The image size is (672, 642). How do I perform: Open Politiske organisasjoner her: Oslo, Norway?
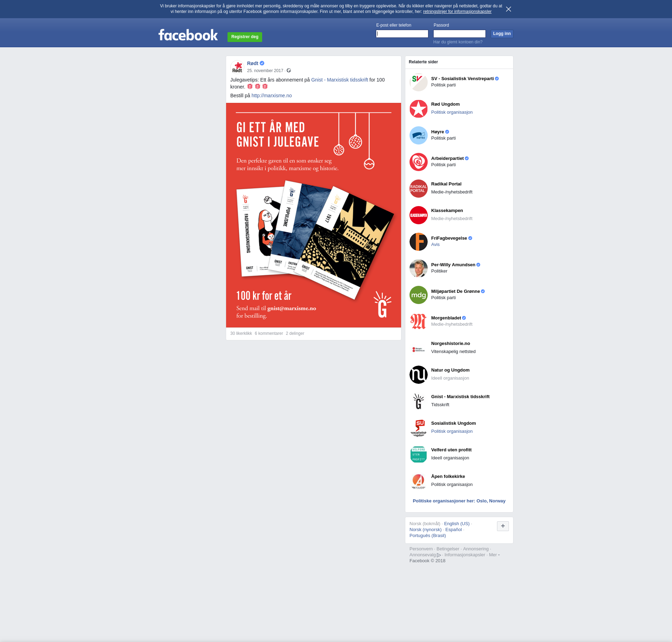459,501
